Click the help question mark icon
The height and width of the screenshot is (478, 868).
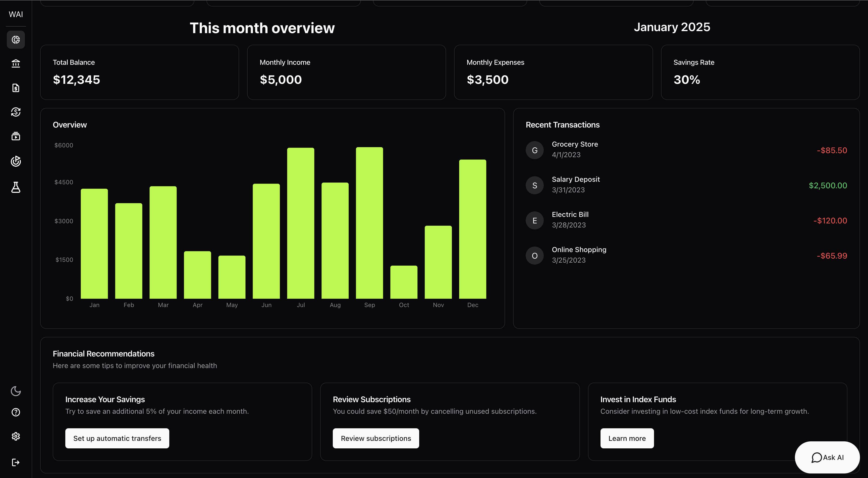click(x=16, y=412)
